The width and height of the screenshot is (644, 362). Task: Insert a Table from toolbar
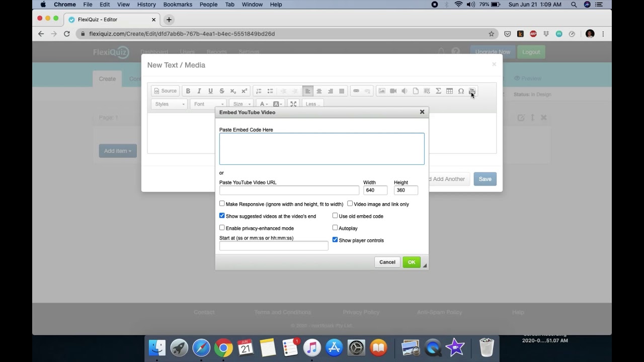(450, 91)
